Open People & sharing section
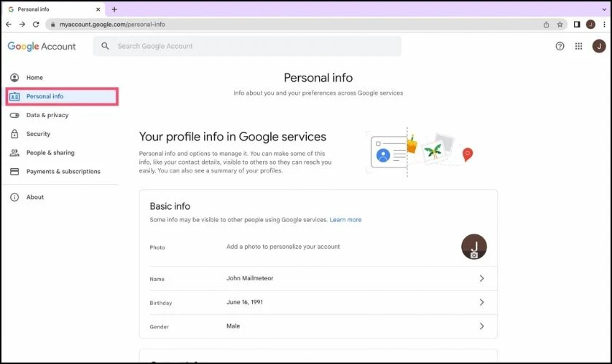The image size is (612, 364). [50, 153]
